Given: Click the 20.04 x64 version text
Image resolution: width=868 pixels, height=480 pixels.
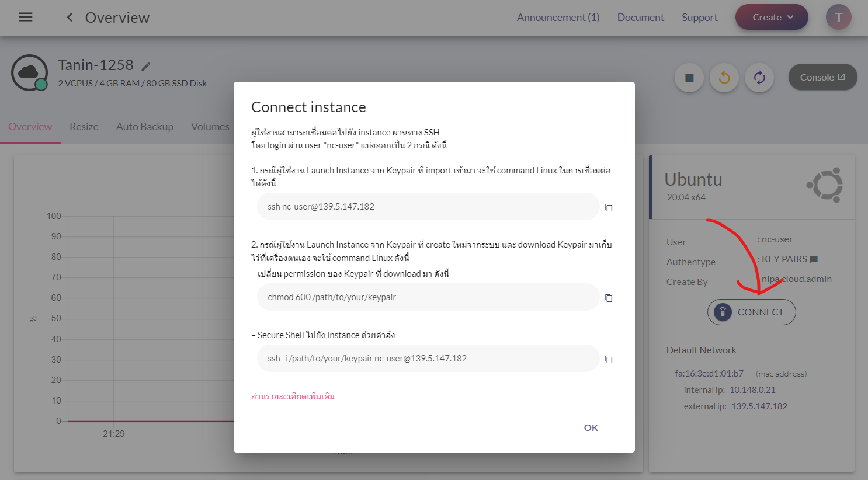Looking at the screenshot, I should [686, 197].
